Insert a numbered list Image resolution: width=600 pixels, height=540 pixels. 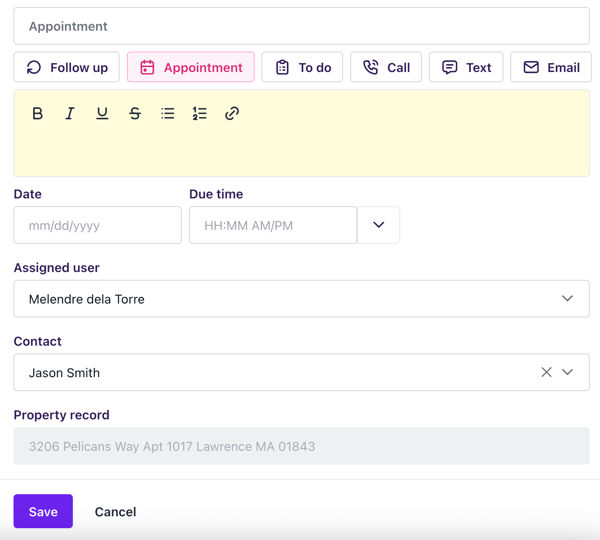[x=200, y=113]
